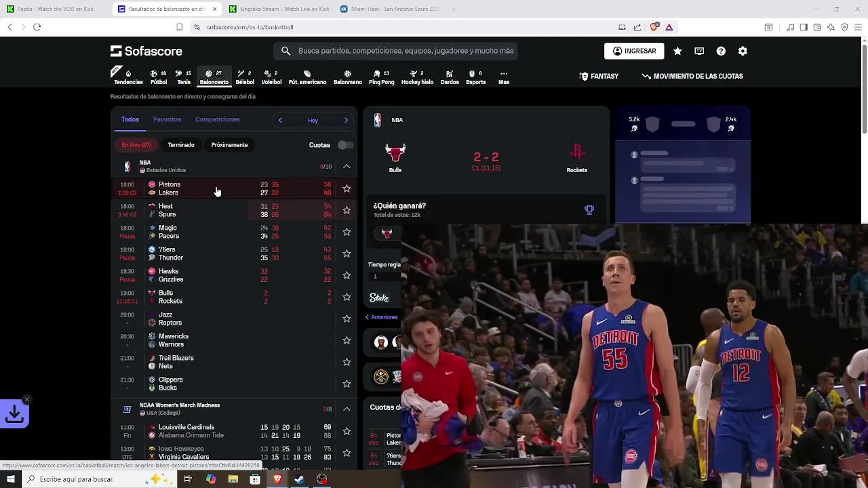Image resolution: width=868 pixels, height=488 pixels.
Task: Open Sofascore settings gear
Action: click(743, 51)
